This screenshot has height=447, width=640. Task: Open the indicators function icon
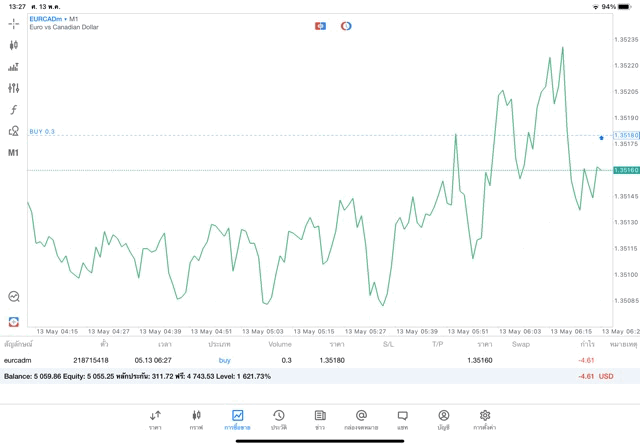click(14, 110)
